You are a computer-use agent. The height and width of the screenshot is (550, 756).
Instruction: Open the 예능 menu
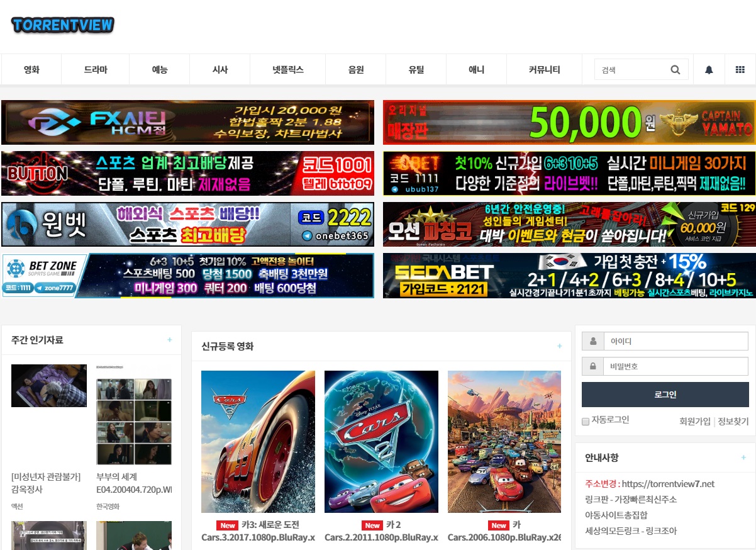coord(160,70)
